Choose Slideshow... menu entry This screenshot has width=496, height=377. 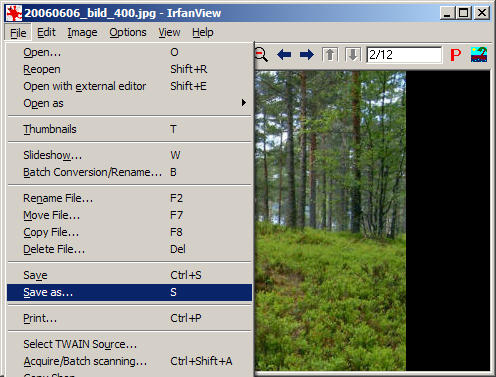129,155
